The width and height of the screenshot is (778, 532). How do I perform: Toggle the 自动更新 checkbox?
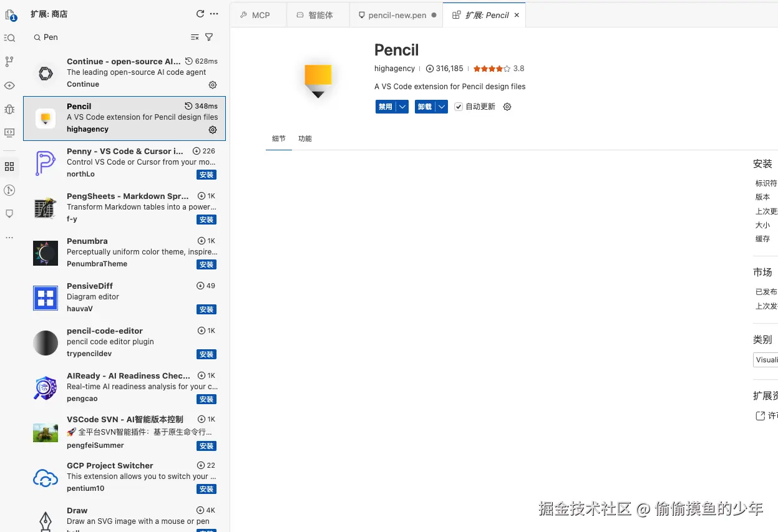click(459, 107)
